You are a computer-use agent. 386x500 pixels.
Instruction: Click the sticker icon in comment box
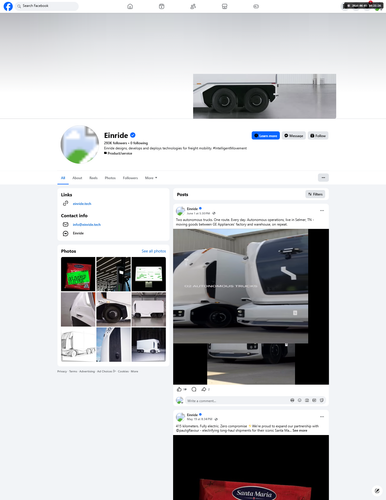321,400
